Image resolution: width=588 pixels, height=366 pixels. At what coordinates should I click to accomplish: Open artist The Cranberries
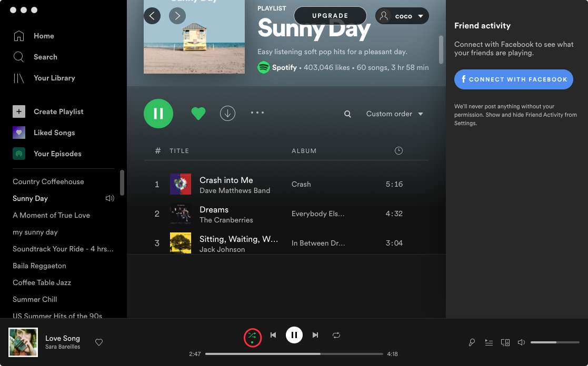pos(226,220)
